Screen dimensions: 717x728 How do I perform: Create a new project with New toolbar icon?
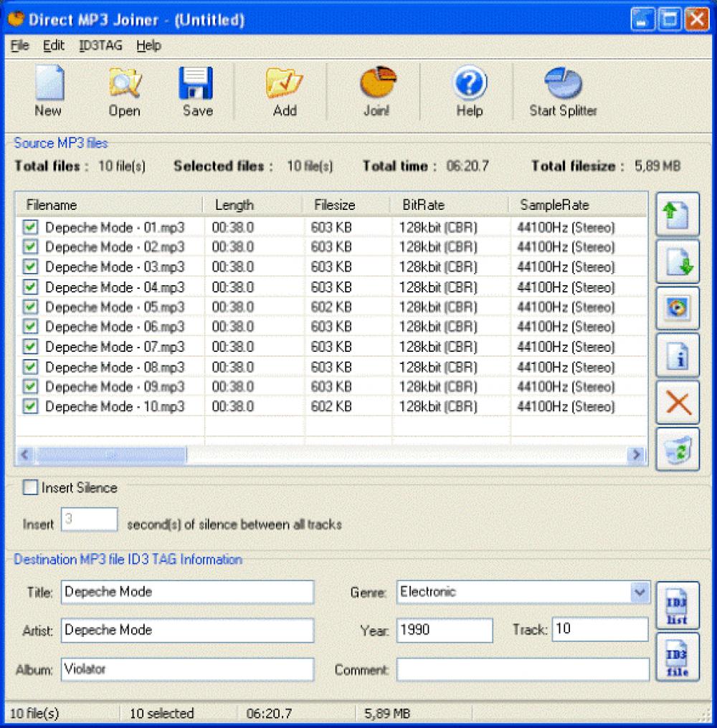(x=47, y=89)
